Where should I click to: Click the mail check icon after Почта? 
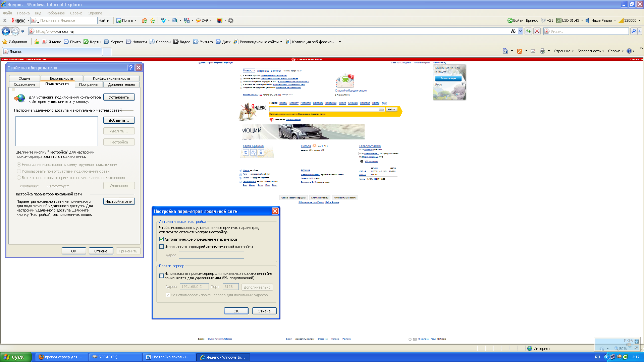click(145, 20)
